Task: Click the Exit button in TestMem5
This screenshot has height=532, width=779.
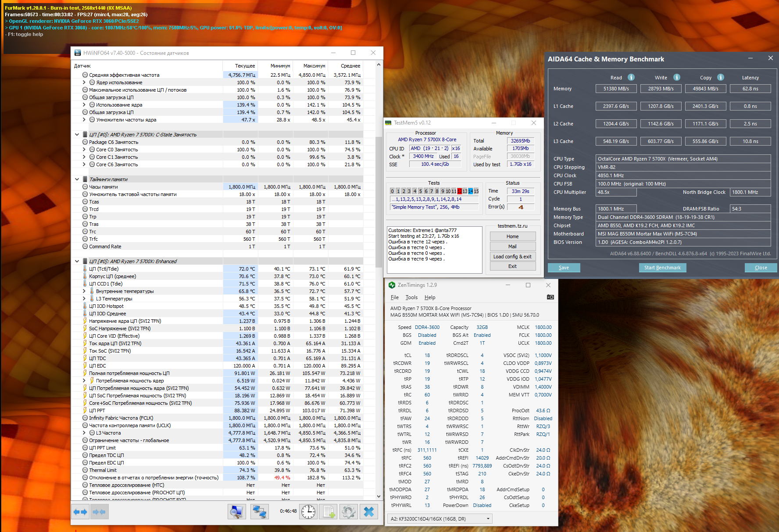Action: click(513, 266)
